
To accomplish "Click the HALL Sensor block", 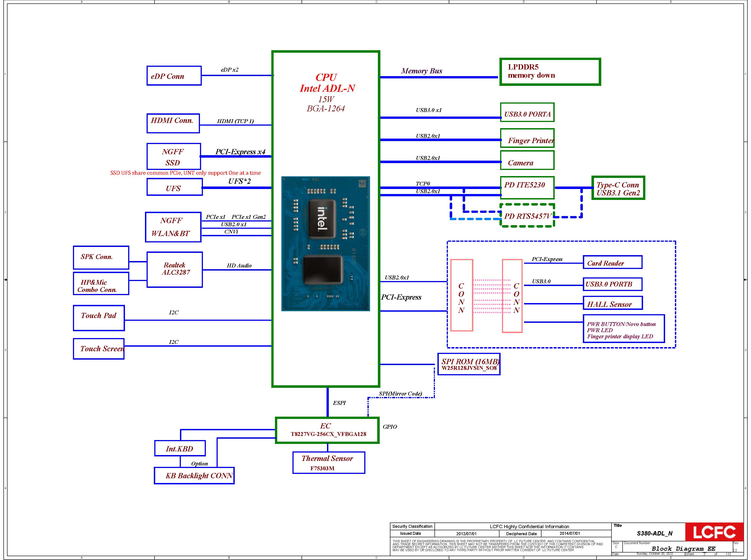I will (612, 303).
